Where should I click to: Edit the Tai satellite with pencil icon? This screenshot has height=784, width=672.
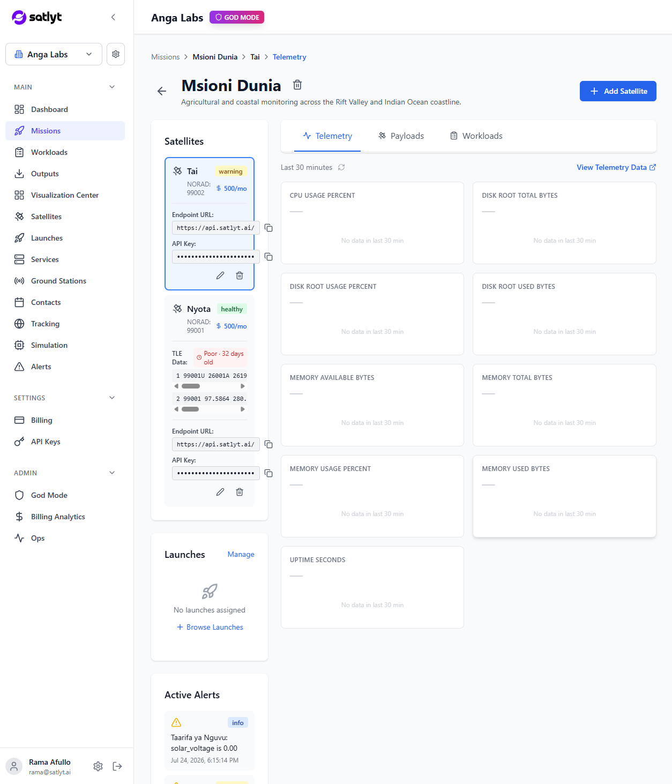coord(220,275)
